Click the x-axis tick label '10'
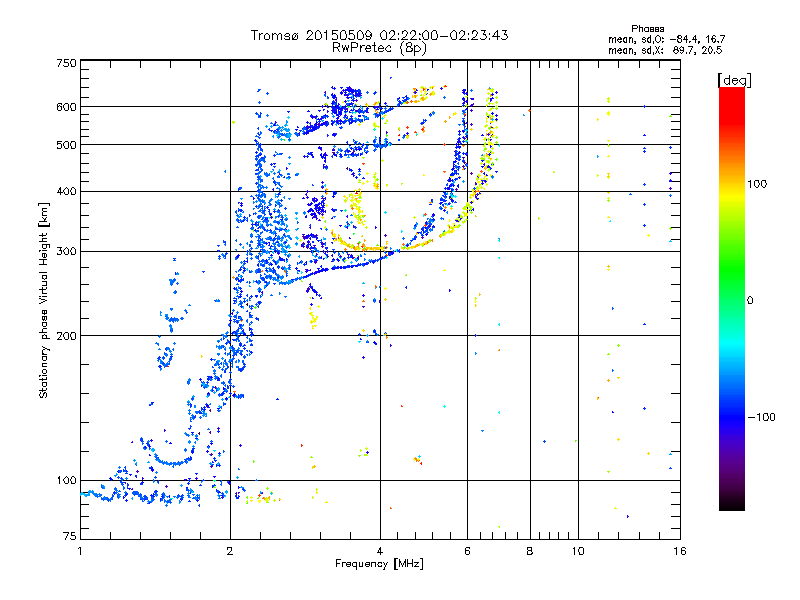Viewport: 800px width, 600px height. click(x=578, y=551)
